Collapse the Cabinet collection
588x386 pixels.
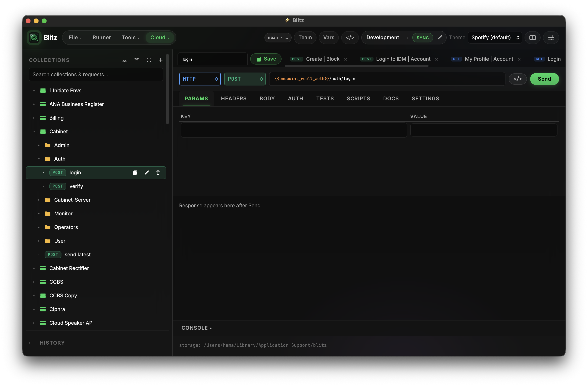point(34,131)
